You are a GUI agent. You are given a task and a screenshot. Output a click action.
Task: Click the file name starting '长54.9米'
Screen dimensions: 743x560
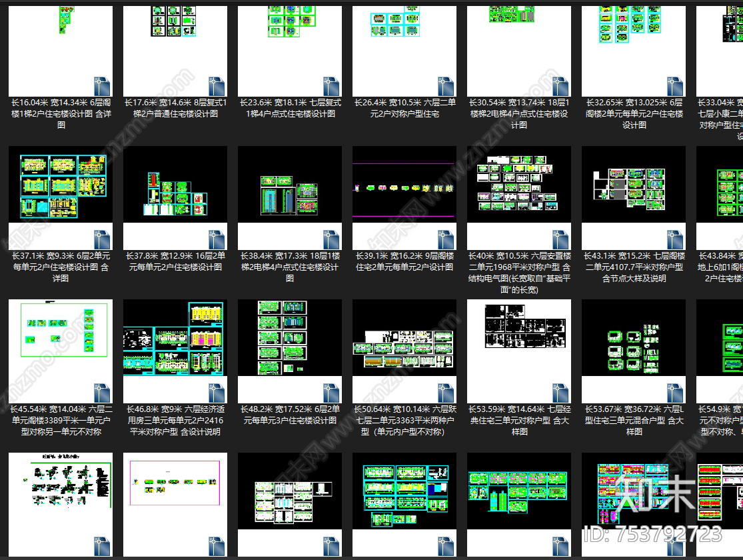pyautogui.click(x=721, y=420)
